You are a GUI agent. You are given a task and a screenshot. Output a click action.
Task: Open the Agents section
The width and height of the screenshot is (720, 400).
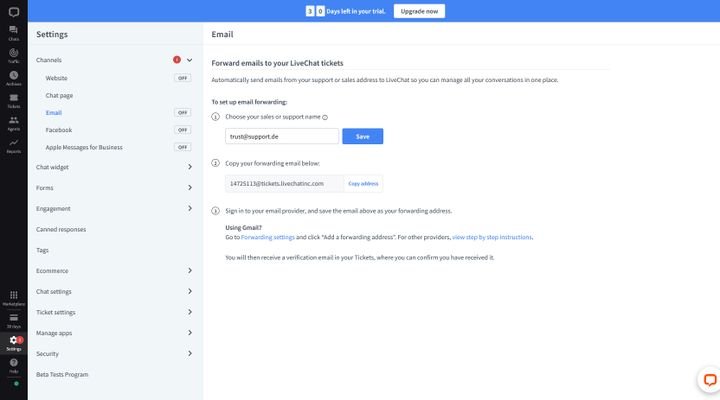point(14,123)
